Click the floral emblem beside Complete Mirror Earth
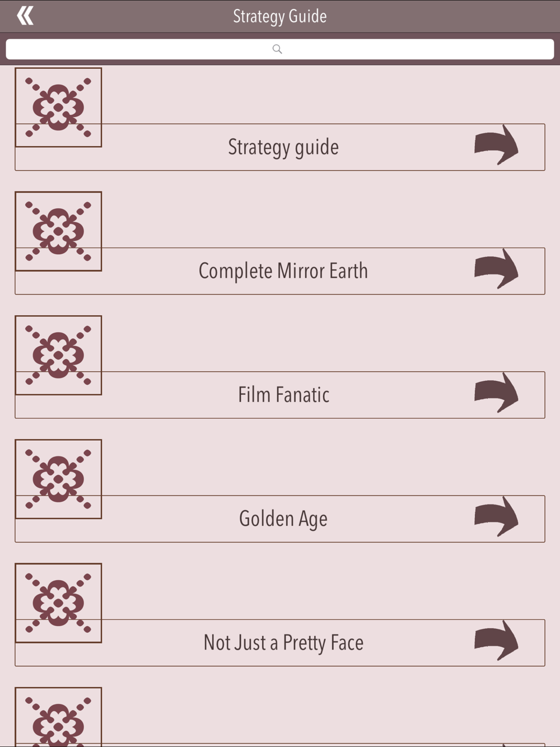This screenshot has height=747, width=560. click(58, 231)
